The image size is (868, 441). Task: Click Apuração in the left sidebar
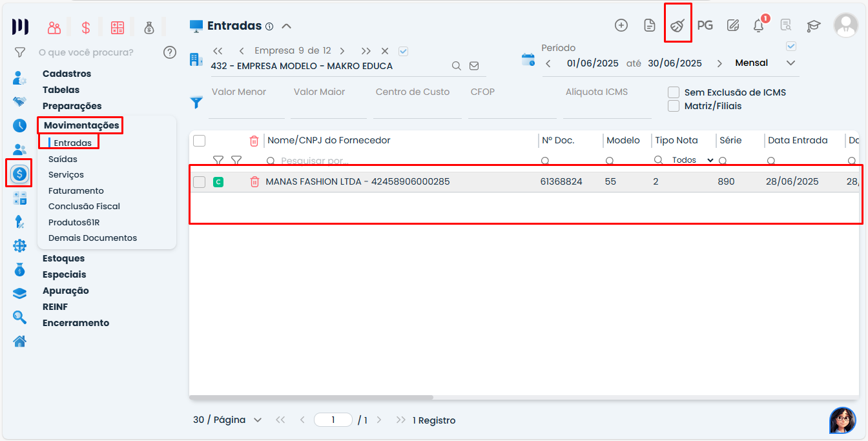tap(63, 291)
